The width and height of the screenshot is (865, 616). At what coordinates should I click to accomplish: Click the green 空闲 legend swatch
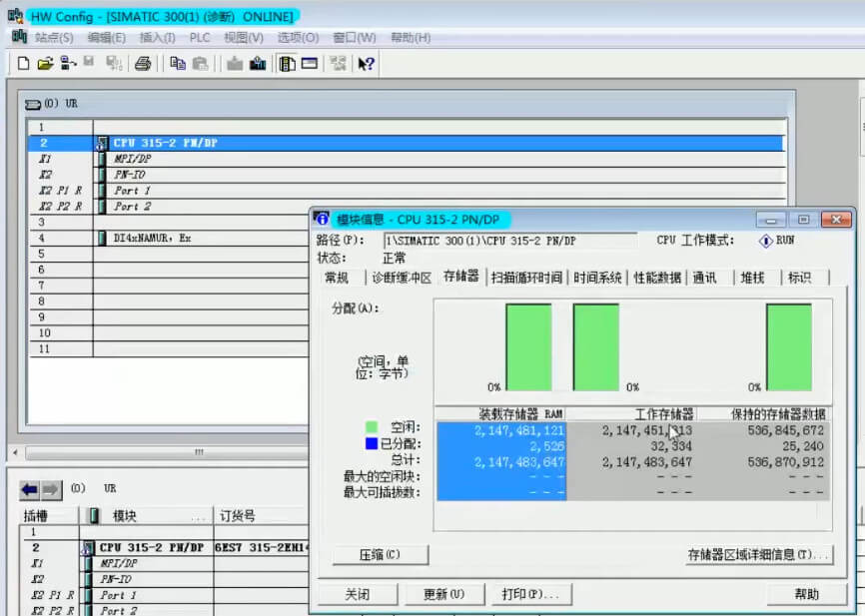(372, 427)
